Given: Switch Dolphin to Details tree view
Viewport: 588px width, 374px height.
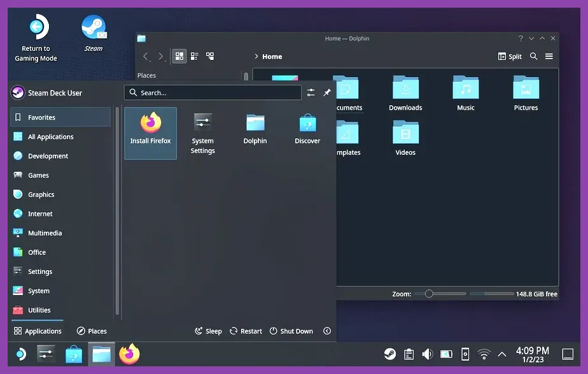Looking at the screenshot, I should click(210, 56).
